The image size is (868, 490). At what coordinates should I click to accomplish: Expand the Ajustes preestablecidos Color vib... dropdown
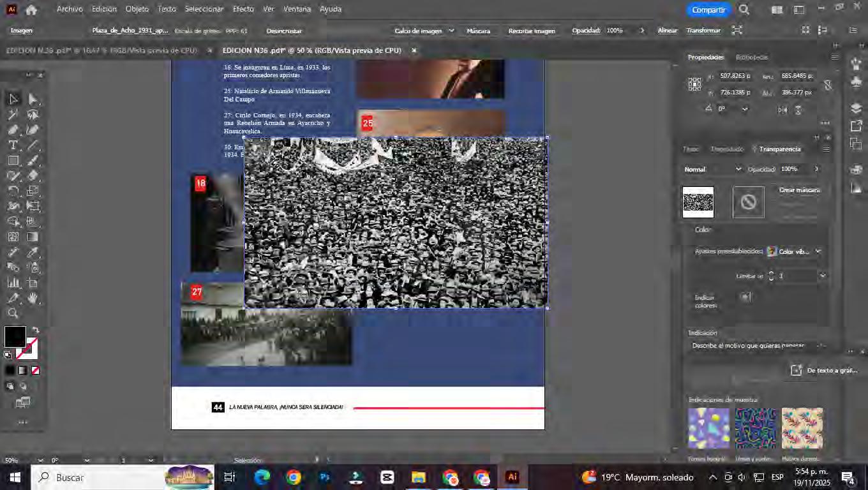(818, 251)
